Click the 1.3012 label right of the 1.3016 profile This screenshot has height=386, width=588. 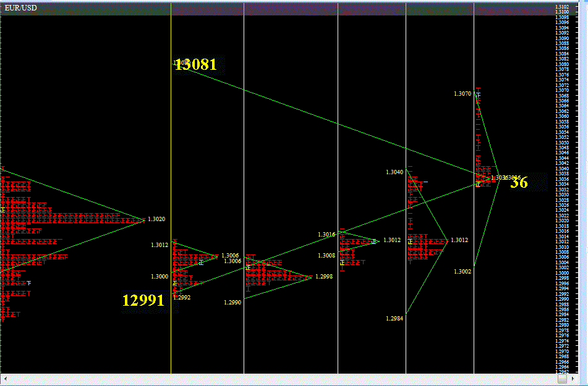pyautogui.click(x=392, y=240)
